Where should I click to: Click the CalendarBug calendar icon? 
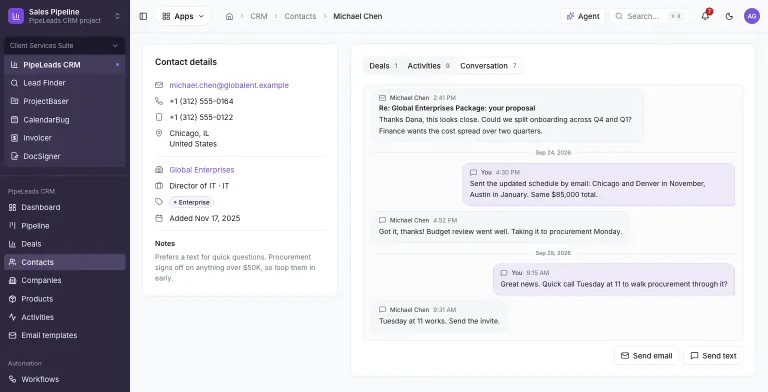[14, 120]
